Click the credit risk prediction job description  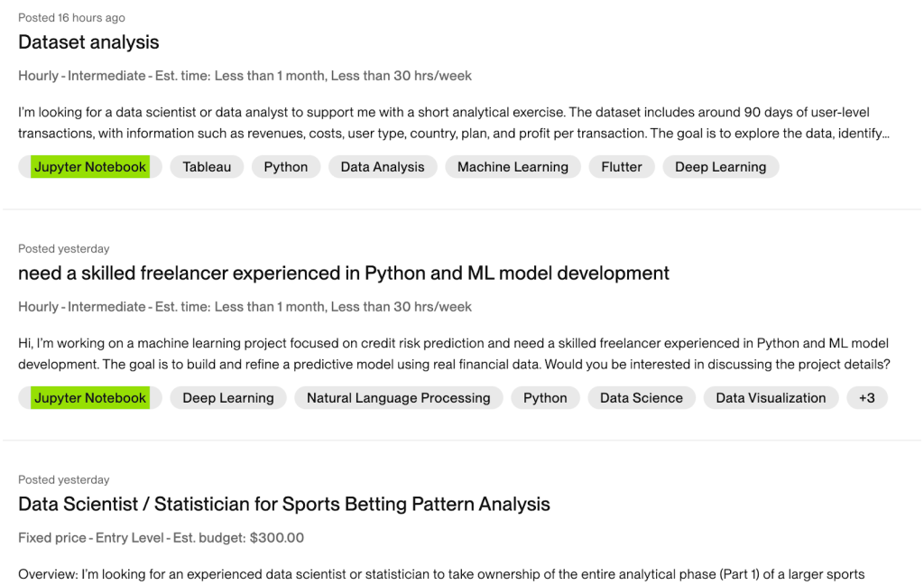(x=451, y=354)
